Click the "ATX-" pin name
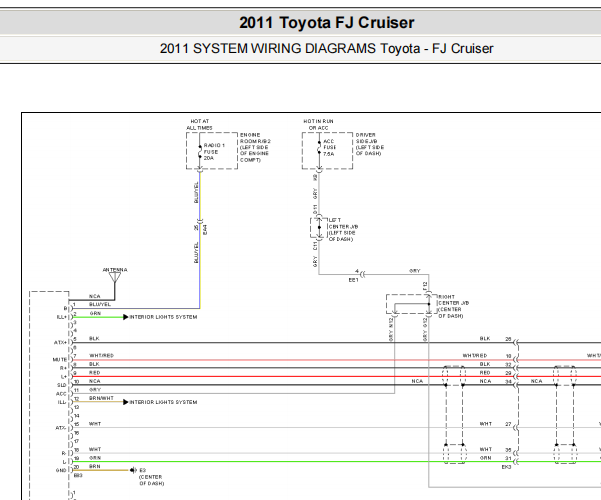 [61, 428]
